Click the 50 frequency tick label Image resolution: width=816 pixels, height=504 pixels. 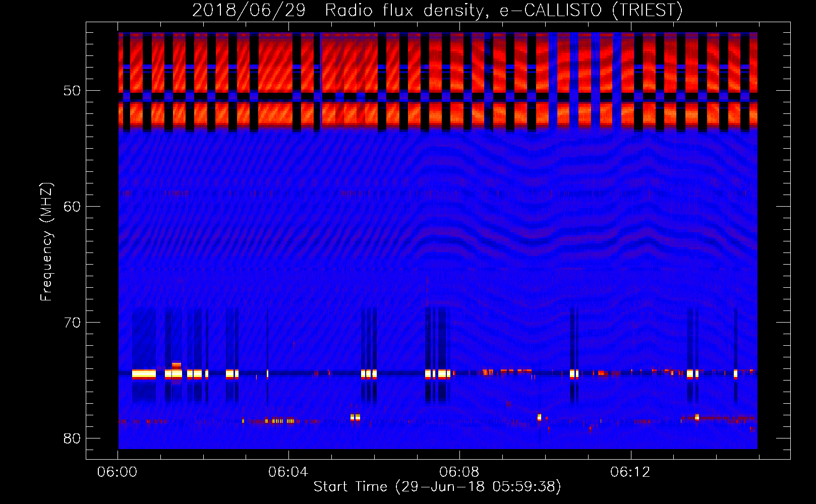click(73, 91)
